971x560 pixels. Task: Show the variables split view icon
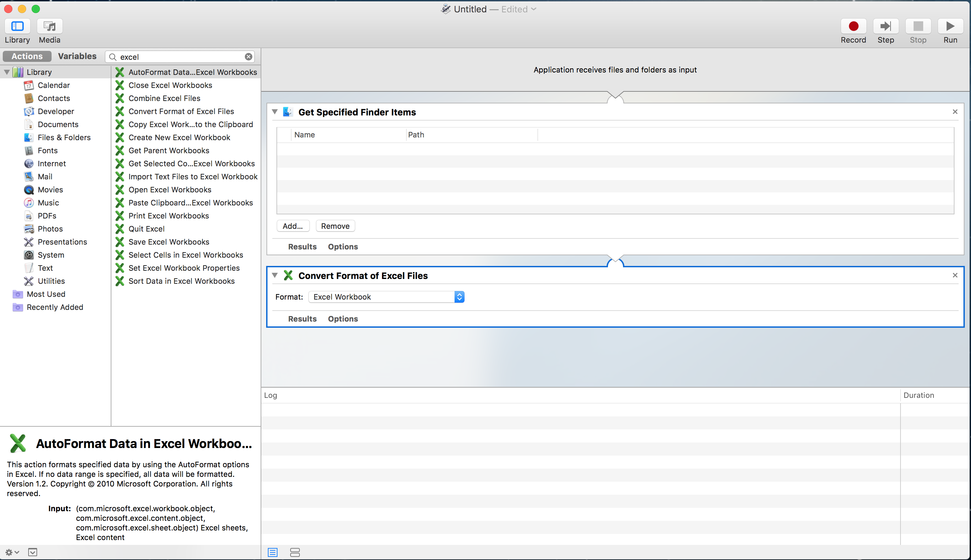pyautogui.click(x=295, y=552)
